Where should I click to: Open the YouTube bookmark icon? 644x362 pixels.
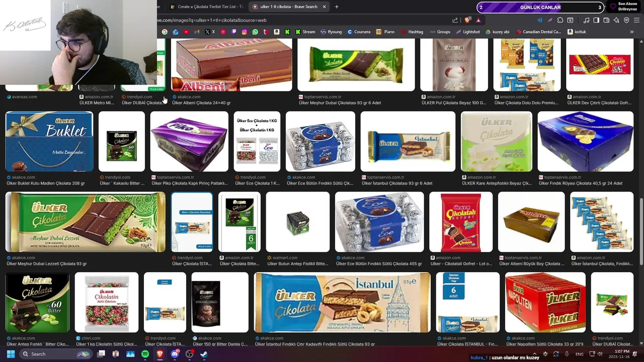[x=186, y=32]
